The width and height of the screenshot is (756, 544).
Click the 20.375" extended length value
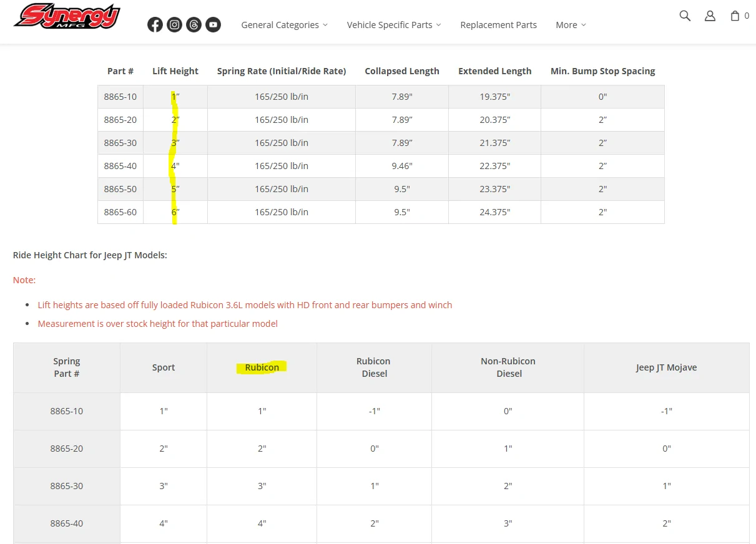click(x=495, y=120)
